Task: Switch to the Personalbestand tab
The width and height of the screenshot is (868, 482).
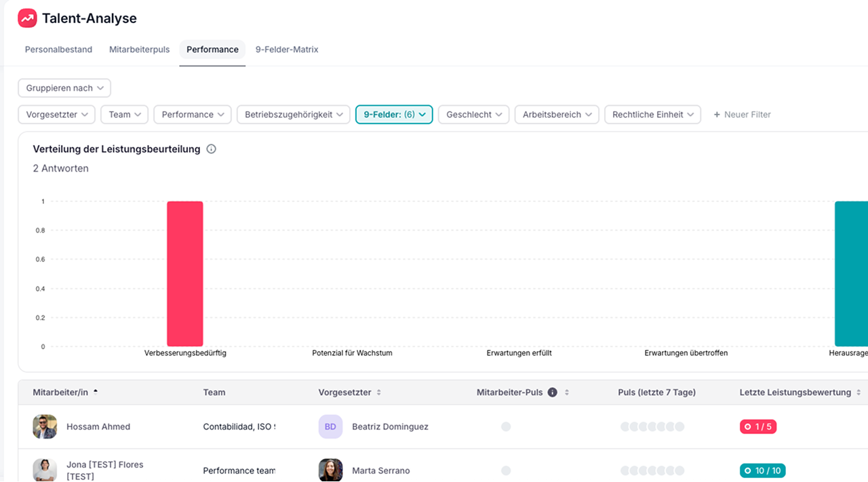Action: click(x=58, y=49)
